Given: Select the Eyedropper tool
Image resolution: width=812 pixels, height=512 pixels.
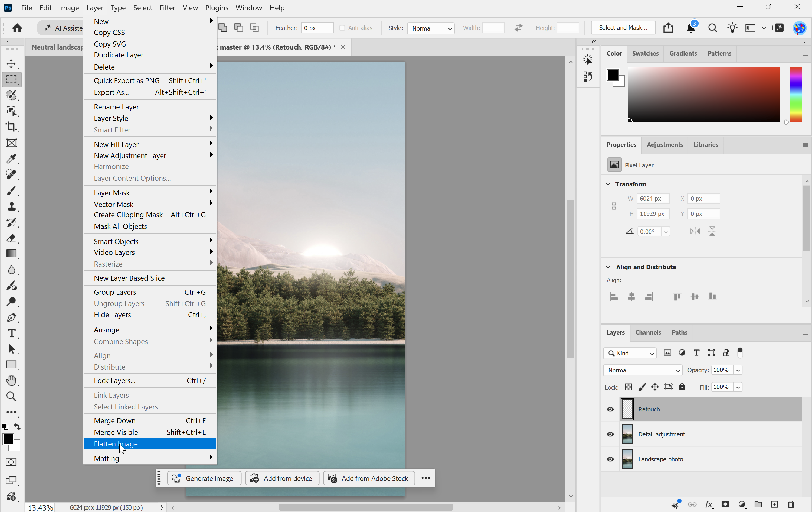Looking at the screenshot, I should point(11,159).
